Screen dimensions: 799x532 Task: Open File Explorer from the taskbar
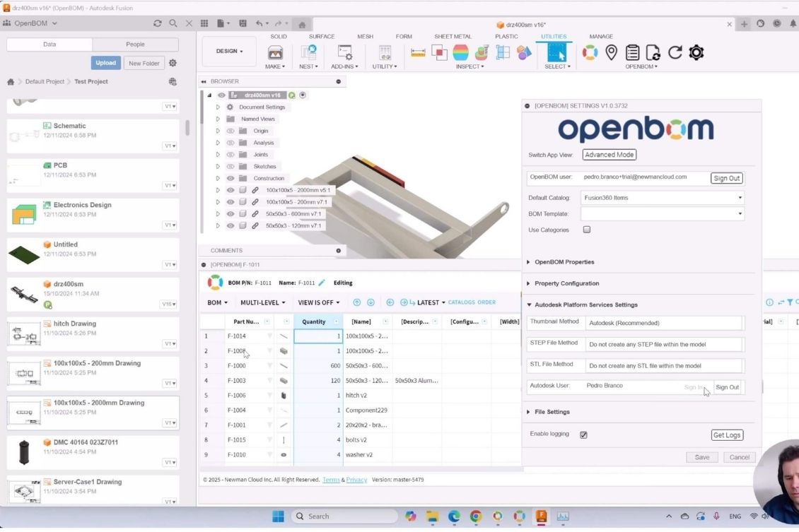point(433,516)
